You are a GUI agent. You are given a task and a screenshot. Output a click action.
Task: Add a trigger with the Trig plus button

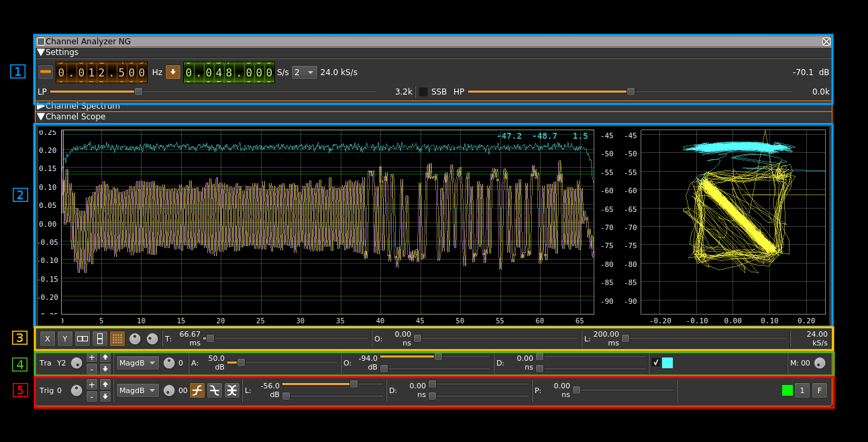click(92, 384)
